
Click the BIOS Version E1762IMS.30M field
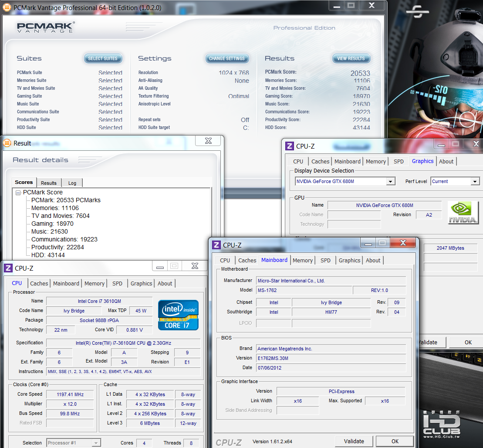[x=331, y=358]
